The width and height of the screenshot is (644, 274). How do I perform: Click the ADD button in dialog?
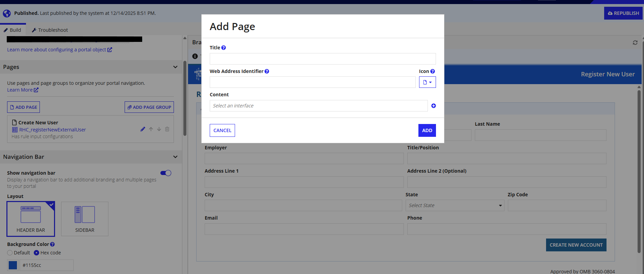pyautogui.click(x=427, y=130)
